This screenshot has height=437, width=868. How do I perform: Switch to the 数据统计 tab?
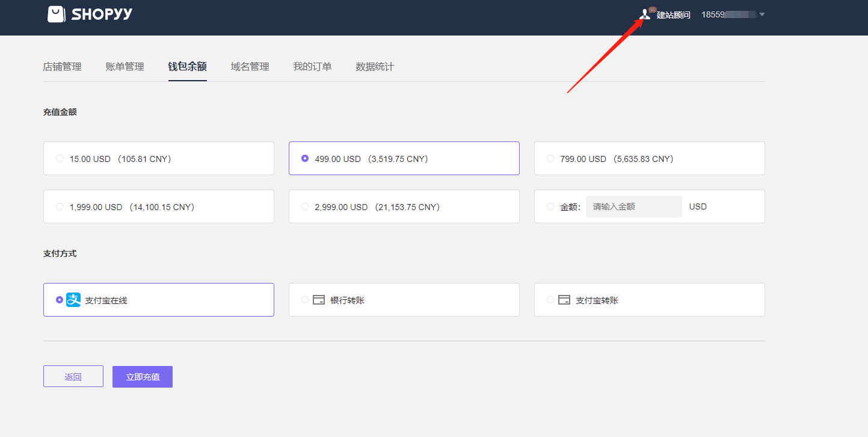pos(375,67)
